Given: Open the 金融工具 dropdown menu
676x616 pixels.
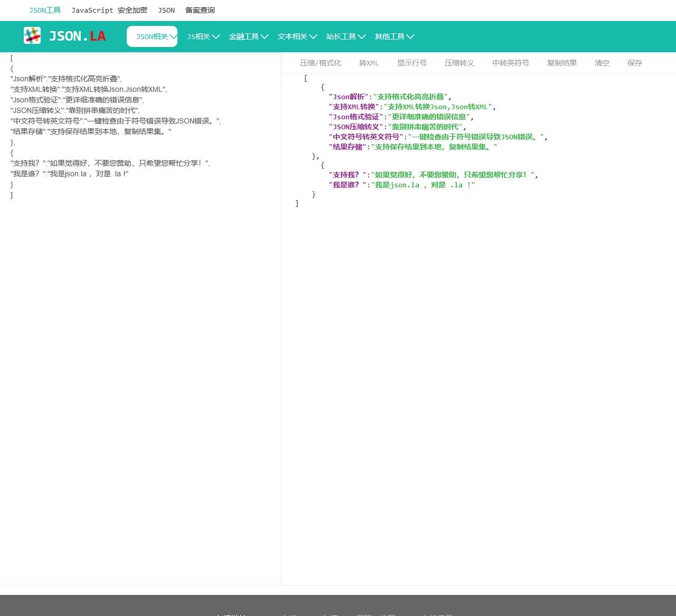Looking at the screenshot, I should 249,36.
